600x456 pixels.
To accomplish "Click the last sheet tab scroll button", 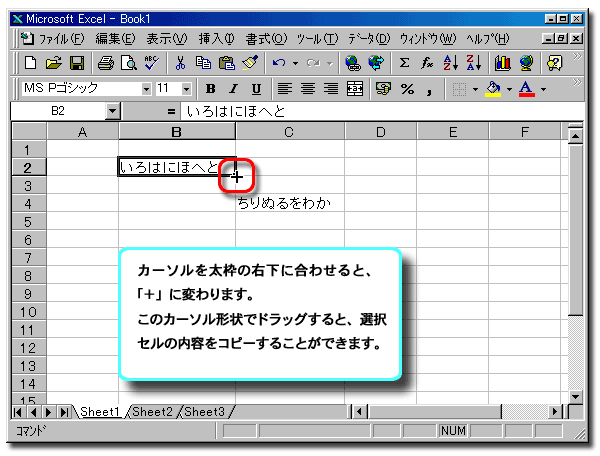I will coord(64,412).
